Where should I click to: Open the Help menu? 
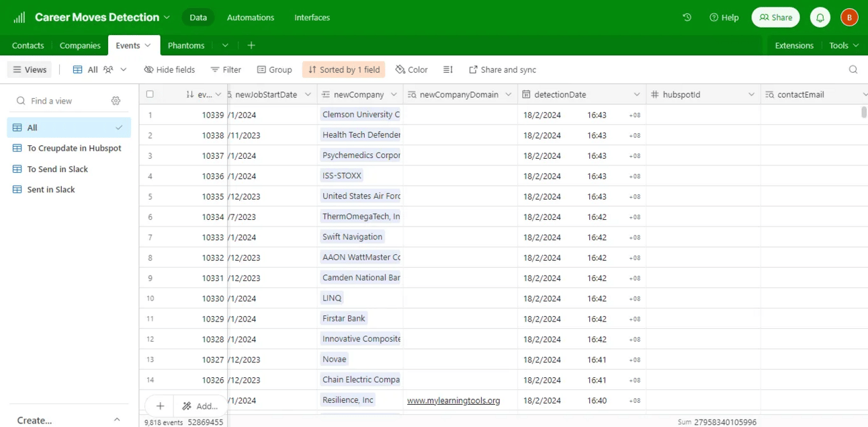724,17
